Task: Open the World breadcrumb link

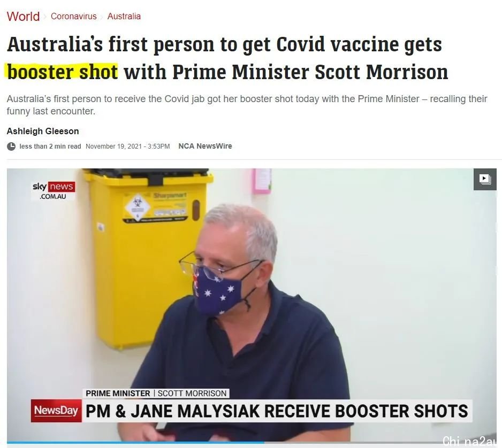Action: (23, 17)
